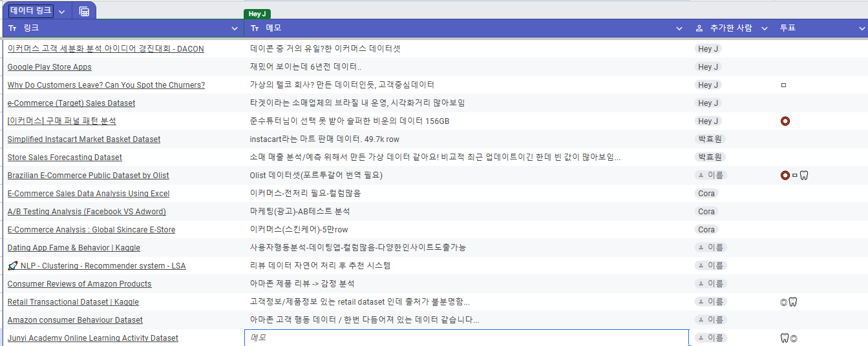Open the 링크 column dropdown arrow
The width and height of the screenshot is (868, 346).
tap(235, 28)
